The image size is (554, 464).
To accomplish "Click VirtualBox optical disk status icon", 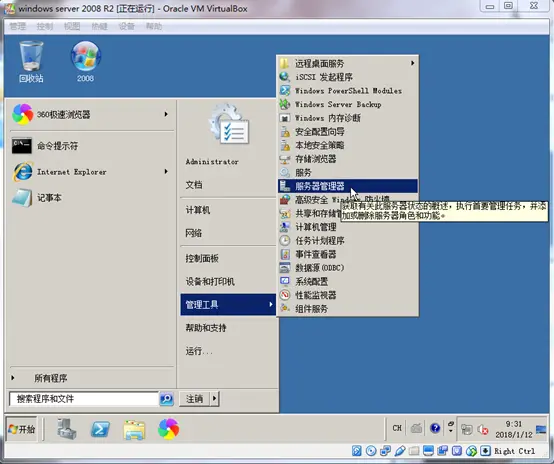I will [x=371, y=451].
